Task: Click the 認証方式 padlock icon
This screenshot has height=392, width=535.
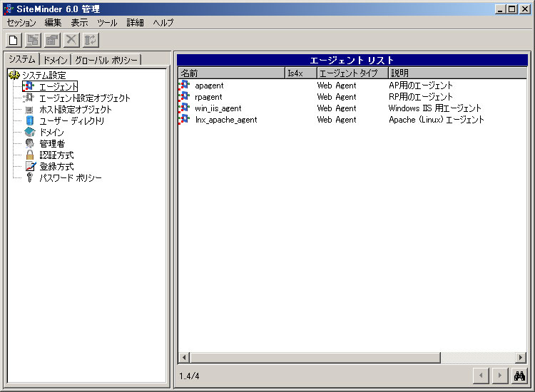Action: [30, 155]
